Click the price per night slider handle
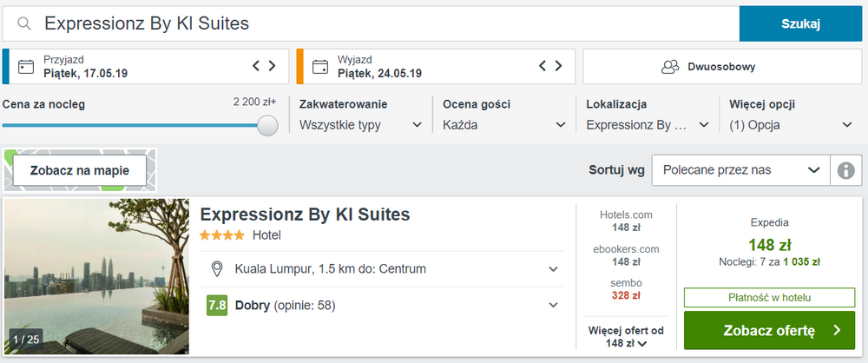This screenshot has width=868, height=363. click(267, 125)
